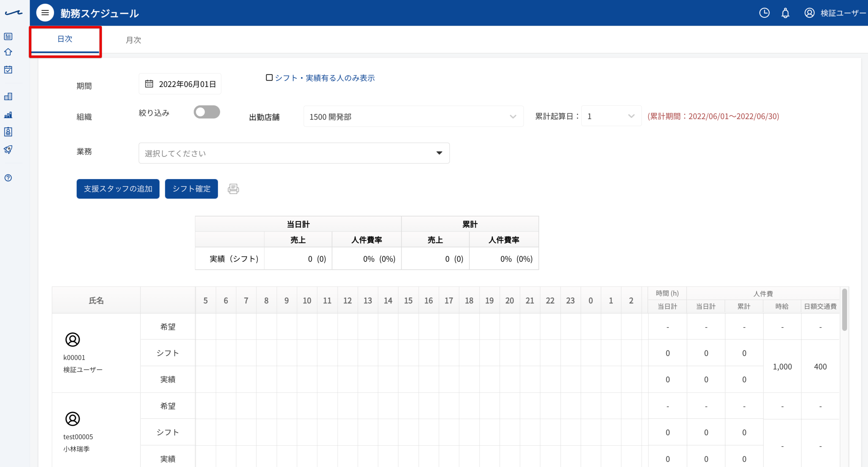The width and height of the screenshot is (868, 467).
Task: Open the notifications bell
Action: coord(785,13)
